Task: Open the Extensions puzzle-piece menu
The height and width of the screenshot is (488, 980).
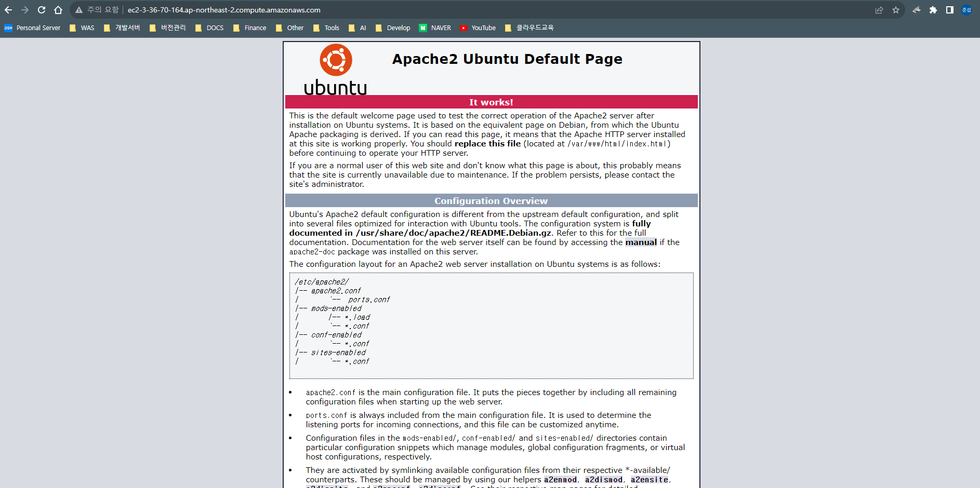Action: point(933,10)
